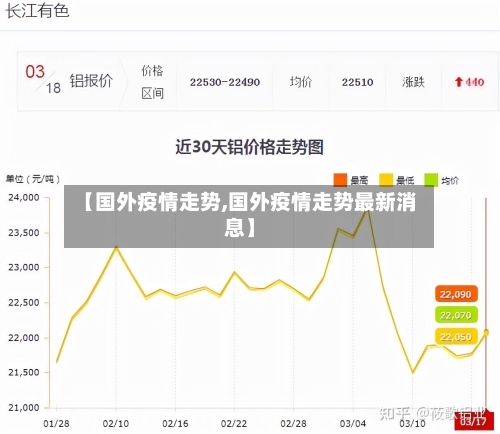Image resolution: width=500 pixels, height=434 pixels.
Task: Click chart title 近30天铝价格走势图
Action: (x=250, y=147)
